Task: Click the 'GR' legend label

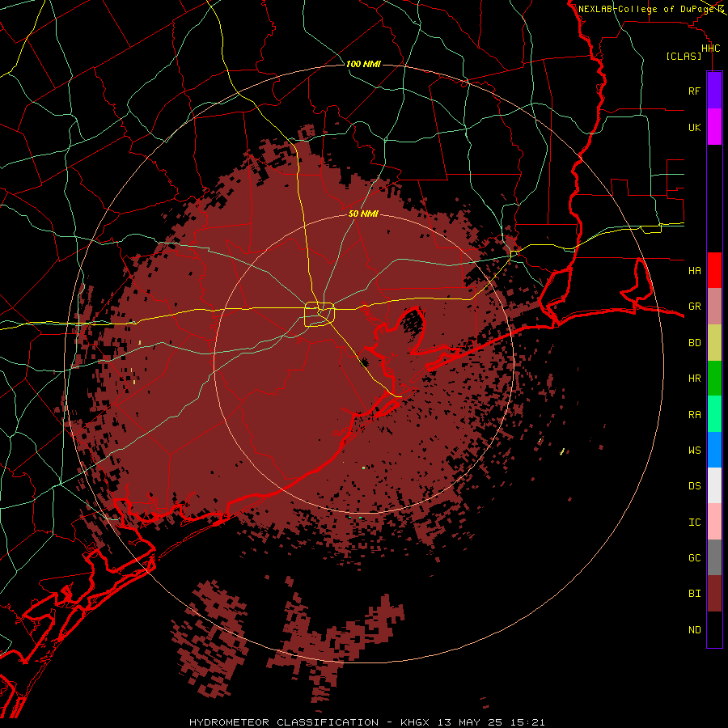Action: [x=694, y=307]
